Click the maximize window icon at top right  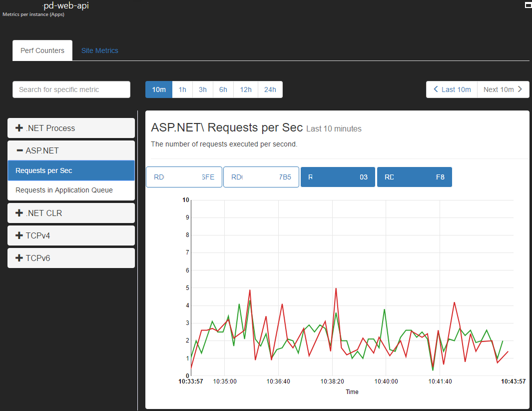click(529, 5)
